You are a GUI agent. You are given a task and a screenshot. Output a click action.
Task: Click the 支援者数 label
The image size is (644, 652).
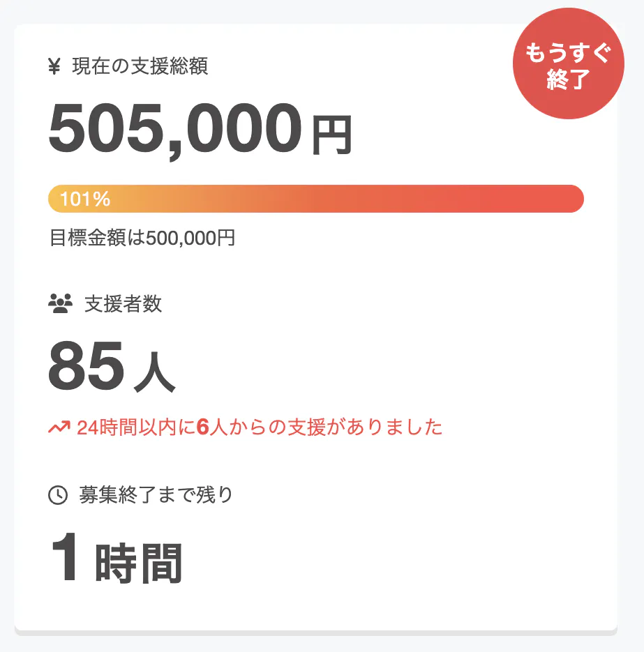tap(123, 304)
